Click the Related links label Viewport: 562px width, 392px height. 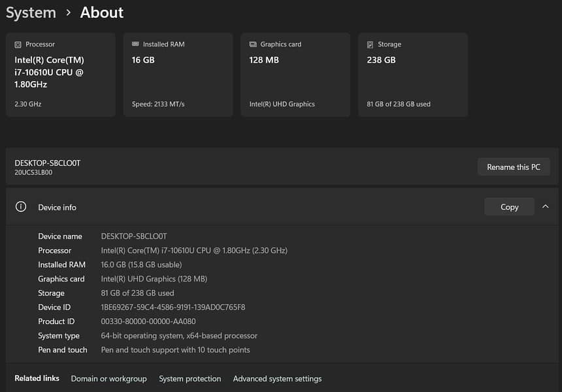[37, 378]
